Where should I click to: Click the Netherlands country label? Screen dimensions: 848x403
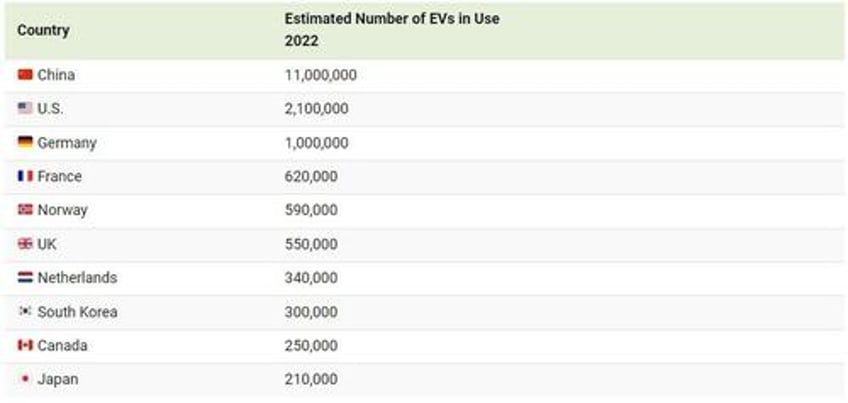coord(77,278)
